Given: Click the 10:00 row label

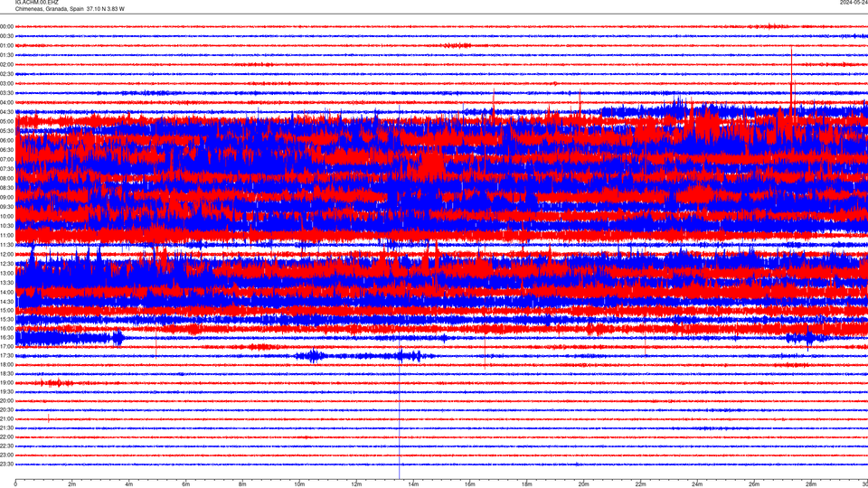Looking at the screenshot, I should 6,216.
